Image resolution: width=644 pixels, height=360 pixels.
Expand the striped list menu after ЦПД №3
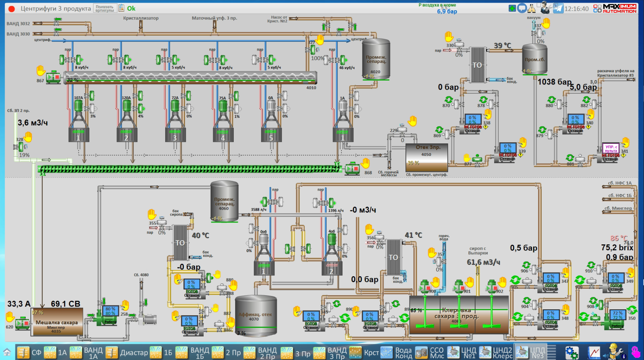tap(552, 352)
